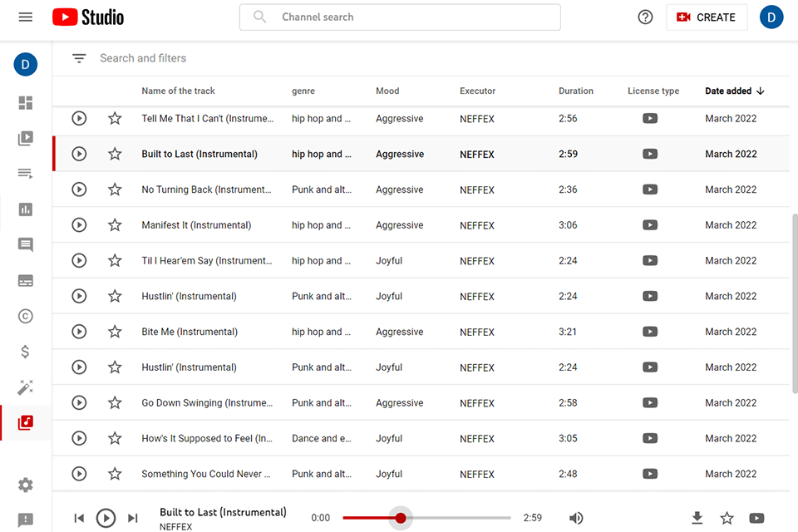Star Bite Me track
Viewport: 798px width, 532px height.
click(x=115, y=332)
